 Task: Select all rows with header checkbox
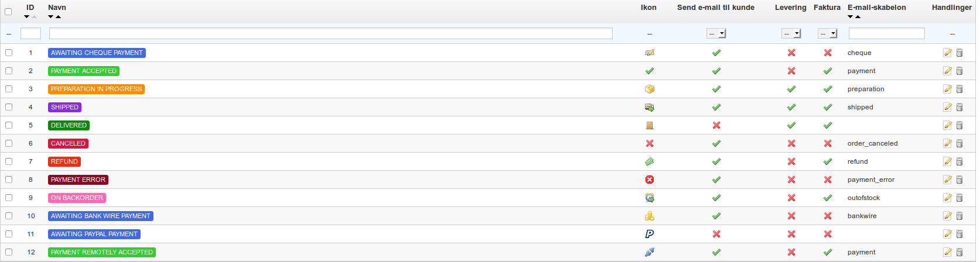tap(8, 11)
